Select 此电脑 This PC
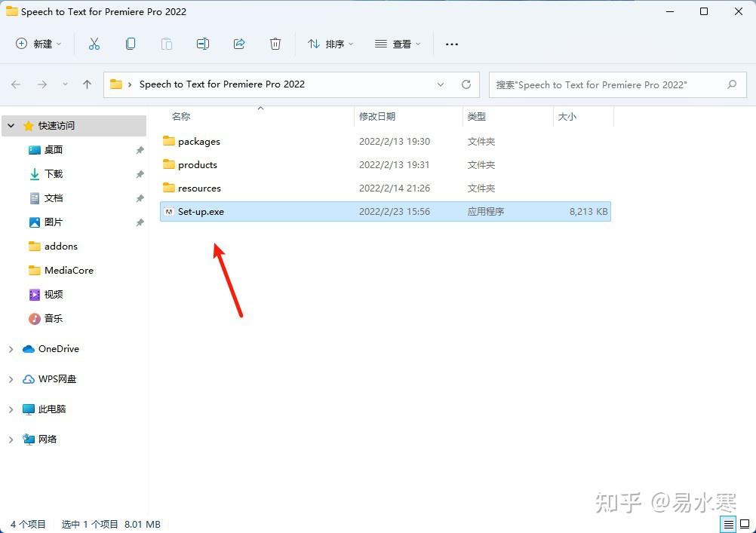This screenshot has width=756, height=533. [52, 409]
